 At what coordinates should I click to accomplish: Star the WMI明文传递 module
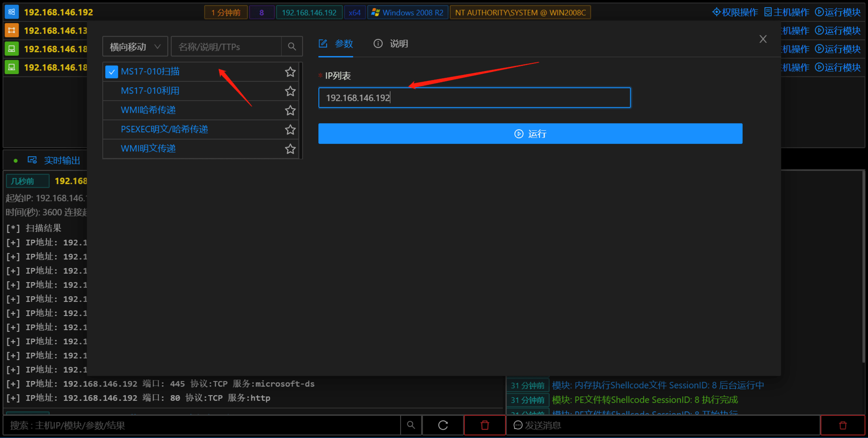pos(290,149)
